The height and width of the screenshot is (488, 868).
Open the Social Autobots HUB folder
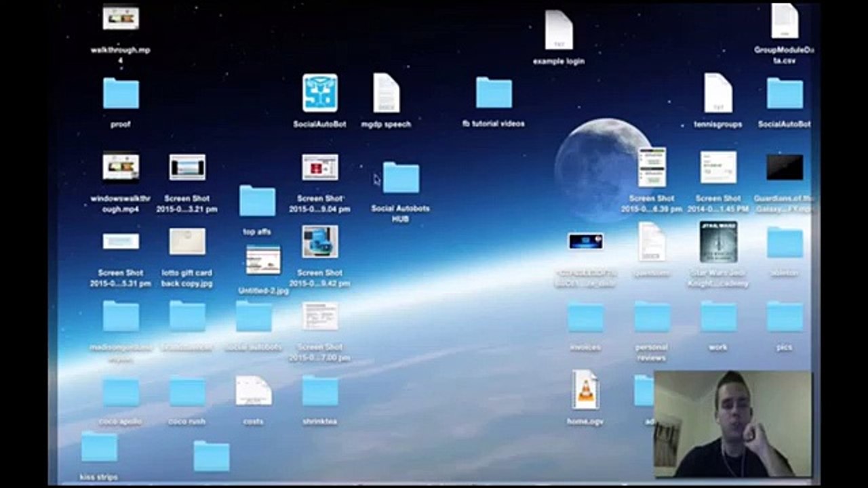pos(401,178)
